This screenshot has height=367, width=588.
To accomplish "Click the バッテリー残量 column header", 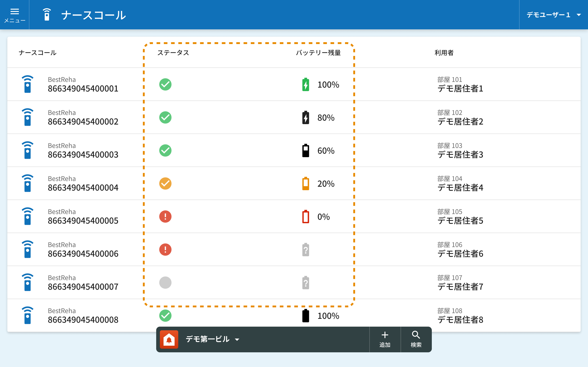I will tap(318, 53).
